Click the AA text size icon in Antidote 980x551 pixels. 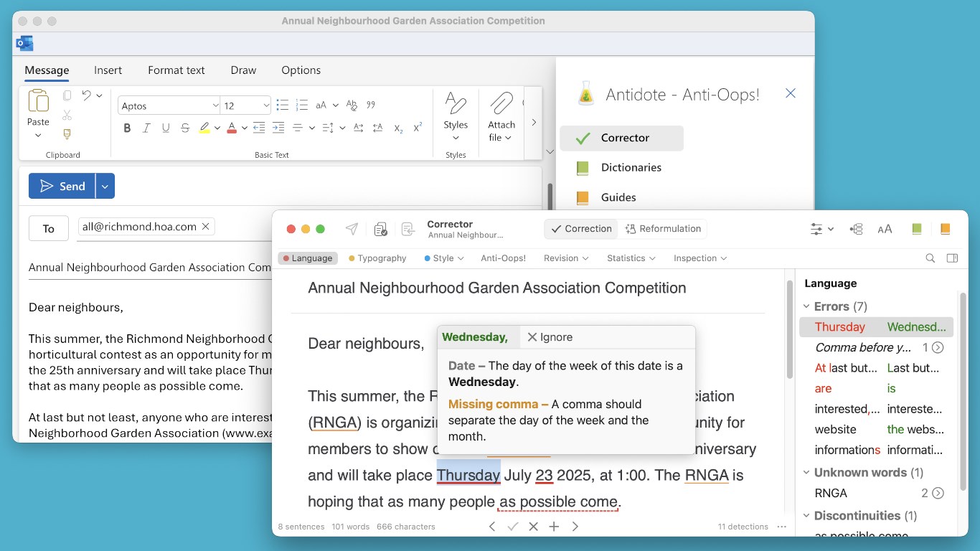tap(885, 229)
